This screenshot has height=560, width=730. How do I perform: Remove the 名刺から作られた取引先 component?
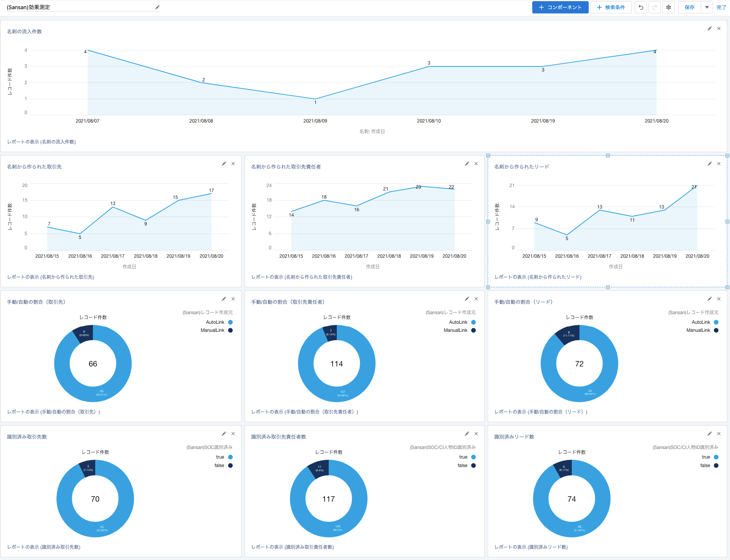tap(233, 164)
